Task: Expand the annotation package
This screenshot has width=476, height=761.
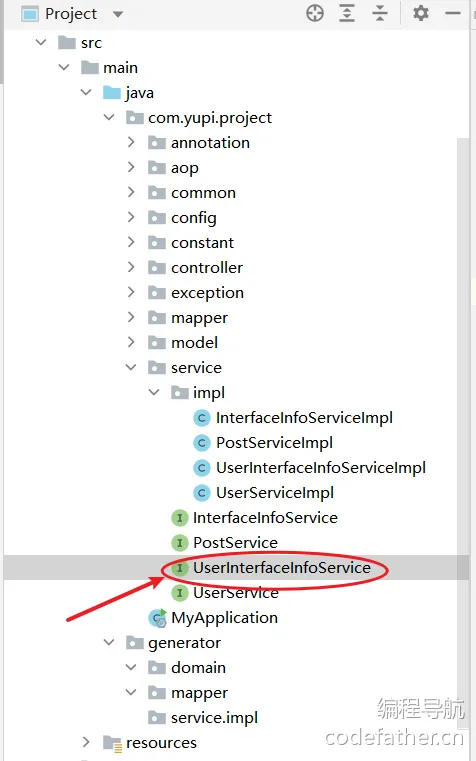Action: (131, 142)
